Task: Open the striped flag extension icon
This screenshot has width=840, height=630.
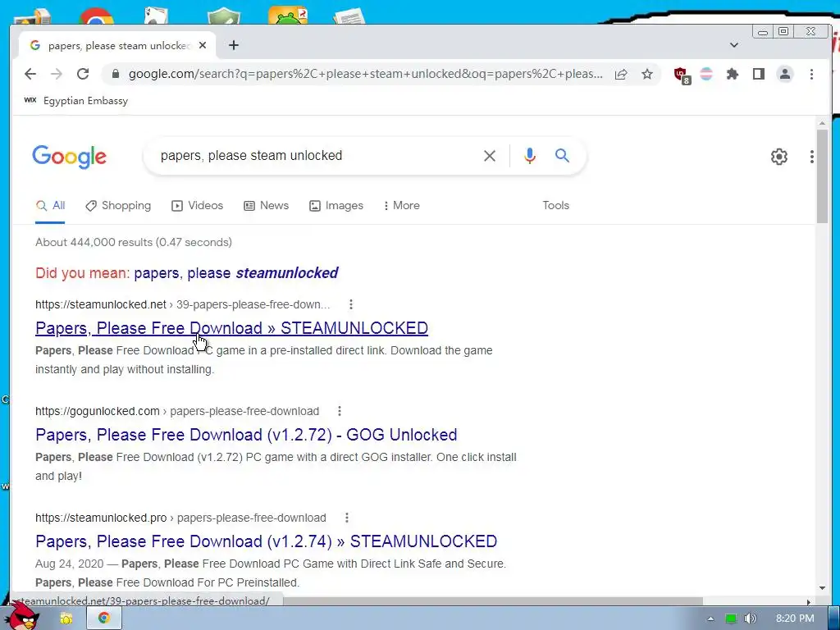Action: click(706, 74)
